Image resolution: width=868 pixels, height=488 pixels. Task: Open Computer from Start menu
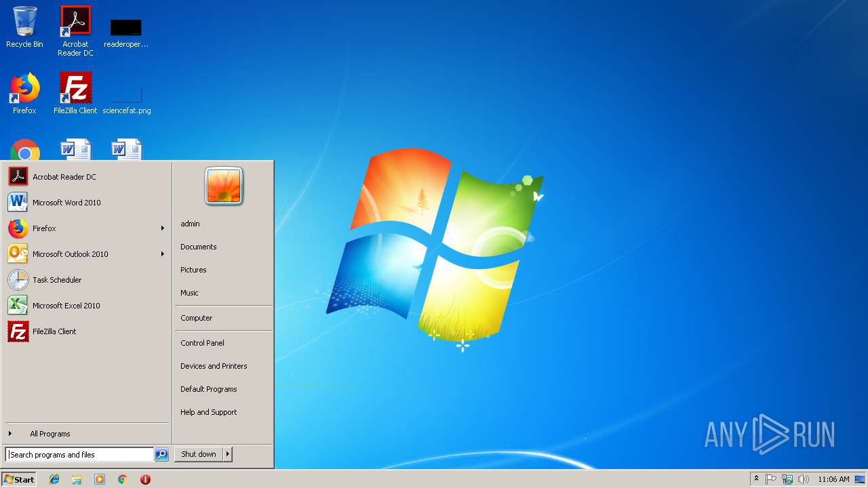click(x=224, y=318)
